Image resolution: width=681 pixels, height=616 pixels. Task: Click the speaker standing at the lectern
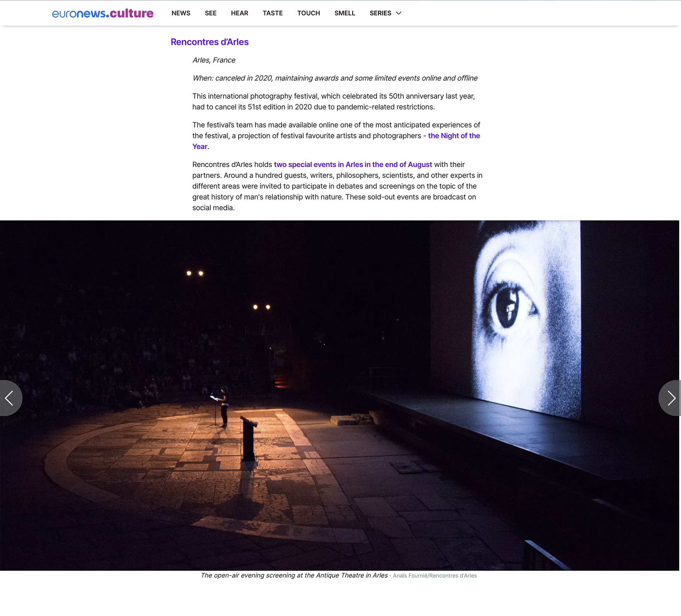tap(223, 406)
